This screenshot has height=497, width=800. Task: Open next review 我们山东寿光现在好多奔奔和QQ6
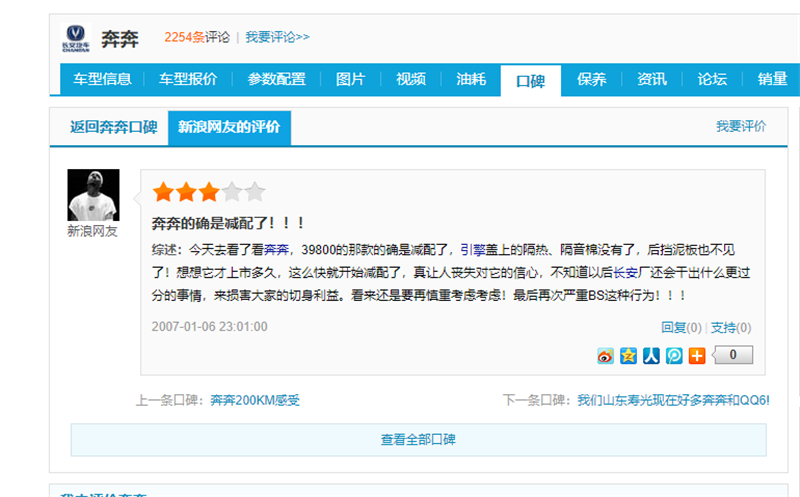tap(673, 400)
